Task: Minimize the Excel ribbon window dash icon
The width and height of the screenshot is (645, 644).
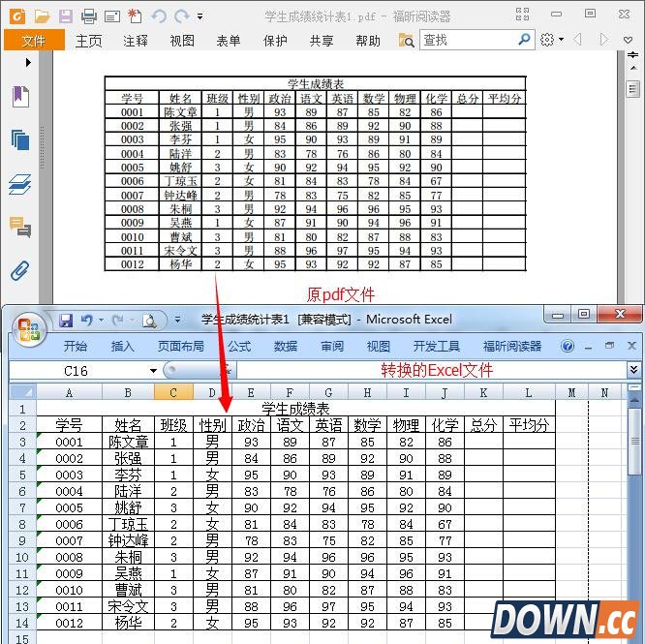Action: pyautogui.click(x=589, y=348)
